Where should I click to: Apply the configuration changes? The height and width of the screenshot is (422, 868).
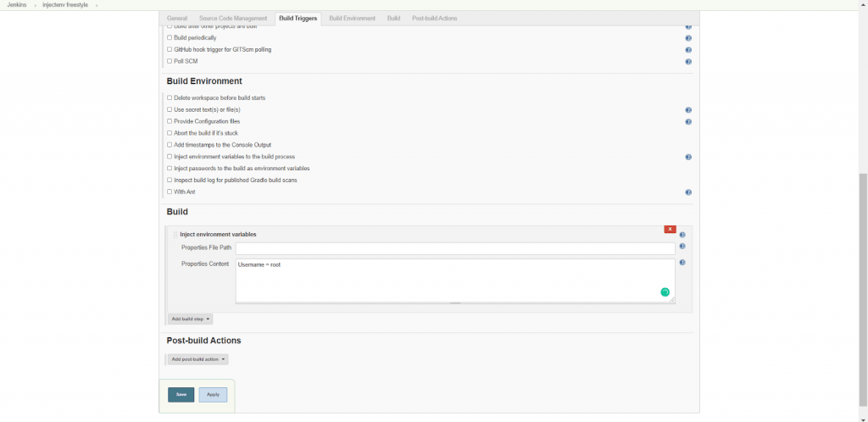click(x=213, y=395)
